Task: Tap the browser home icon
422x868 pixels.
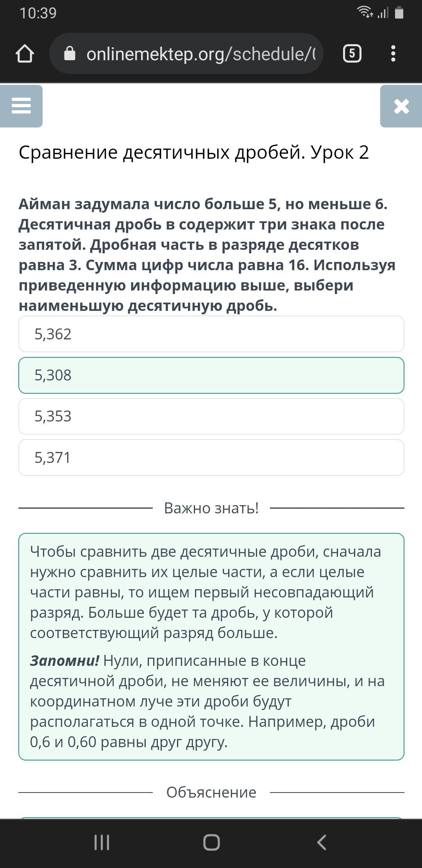Action: [25, 54]
